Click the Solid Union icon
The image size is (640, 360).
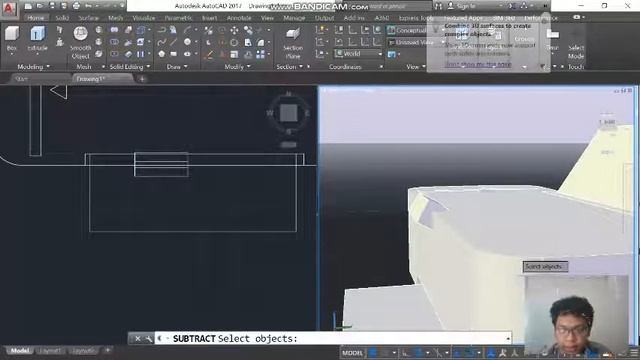[x=114, y=30]
